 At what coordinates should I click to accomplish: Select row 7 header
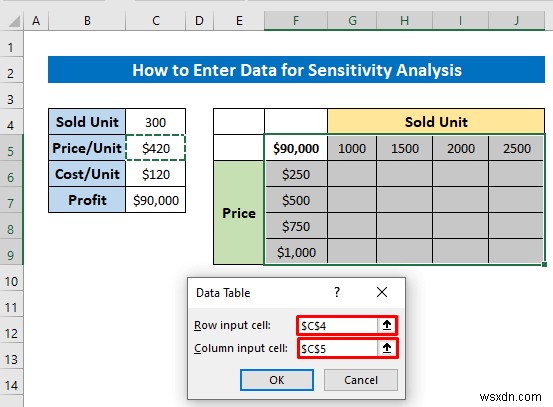[11, 203]
